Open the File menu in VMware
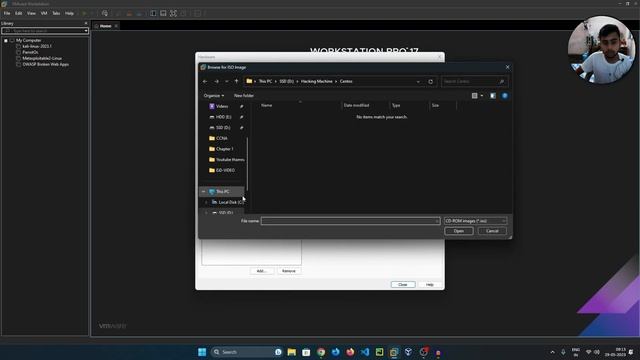The image size is (640, 360). tap(7, 13)
